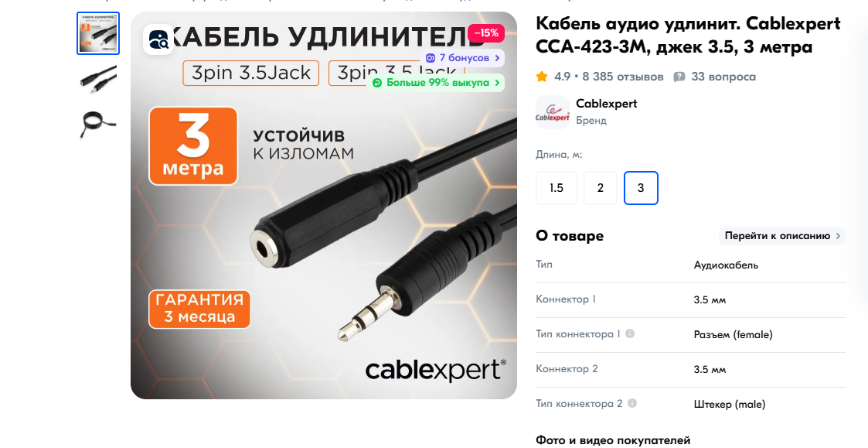Viewport: 868px width, 448px height.
Task: Click the questions speech bubble icon
Action: pyautogui.click(x=679, y=77)
